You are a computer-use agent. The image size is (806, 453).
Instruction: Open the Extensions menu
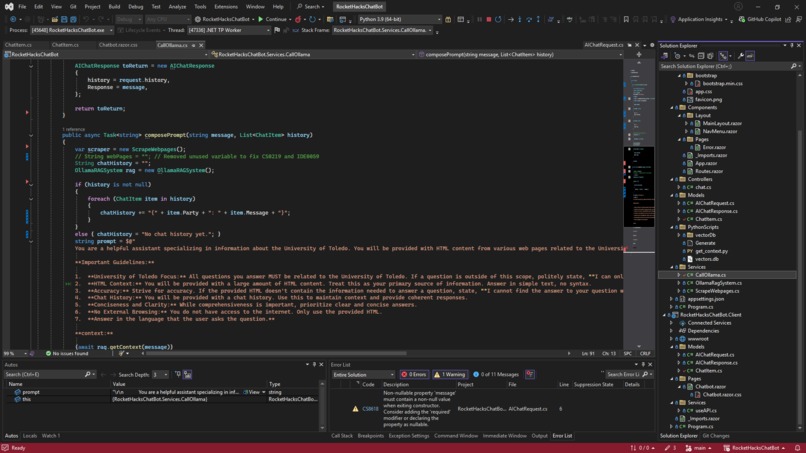[x=226, y=7]
